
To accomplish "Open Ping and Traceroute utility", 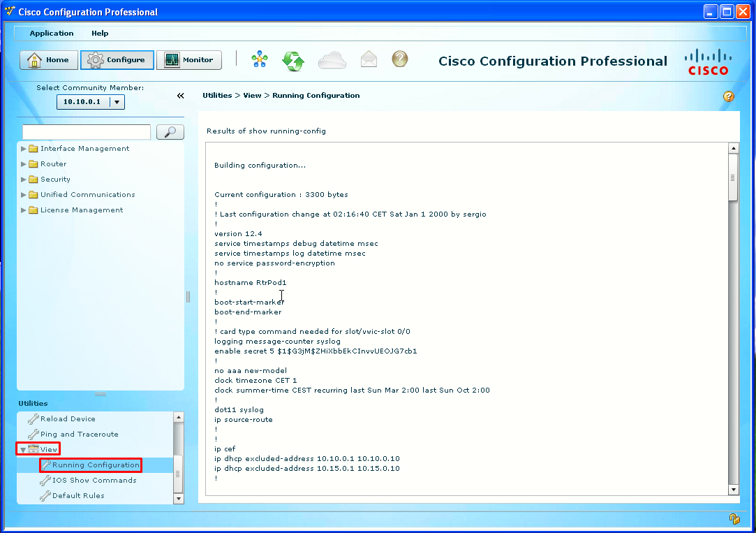I will click(80, 434).
